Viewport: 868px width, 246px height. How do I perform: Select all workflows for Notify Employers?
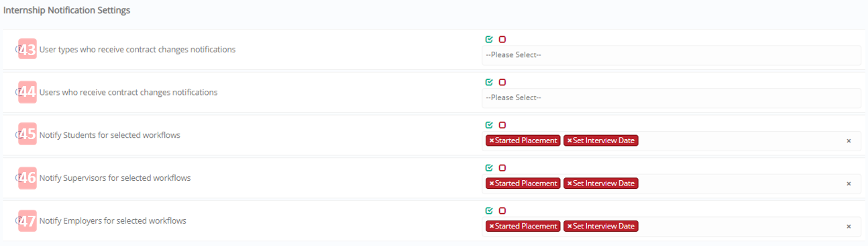[x=489, y=211]
